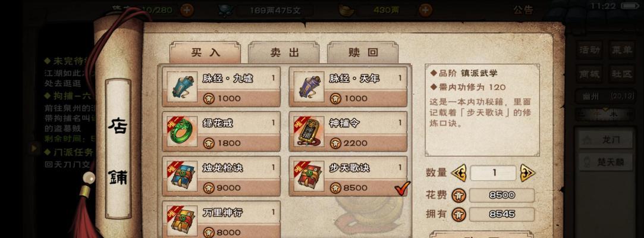Screen dimensions: 644x238
Task: Increase quantity with right arrow
Action: point(528,173)
